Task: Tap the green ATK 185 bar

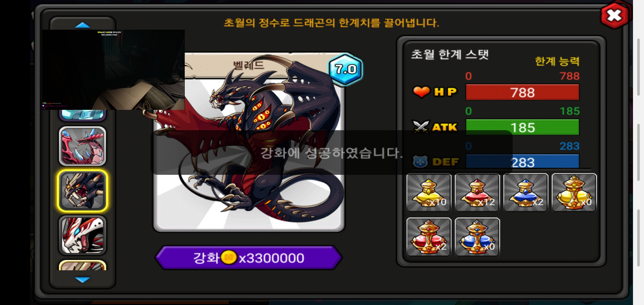Action: coord(523,127)
